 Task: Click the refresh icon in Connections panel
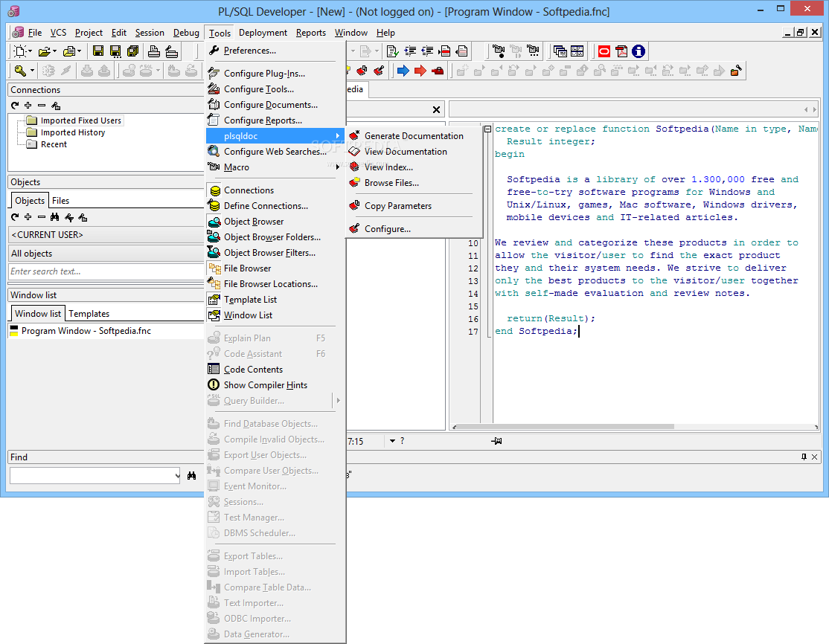(15, 106)
